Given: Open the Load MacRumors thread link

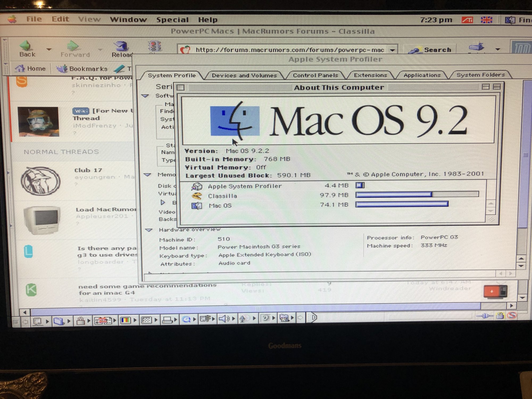Looking at the screenshot, I should click(x=106, y=210).
